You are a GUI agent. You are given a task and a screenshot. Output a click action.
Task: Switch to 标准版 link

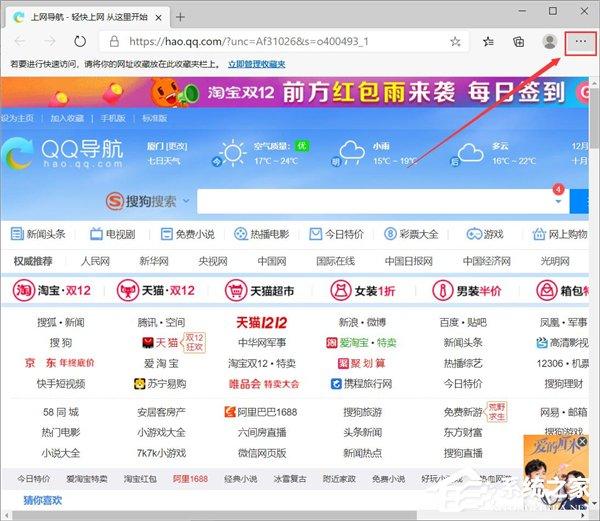click(x=155, y=118)
